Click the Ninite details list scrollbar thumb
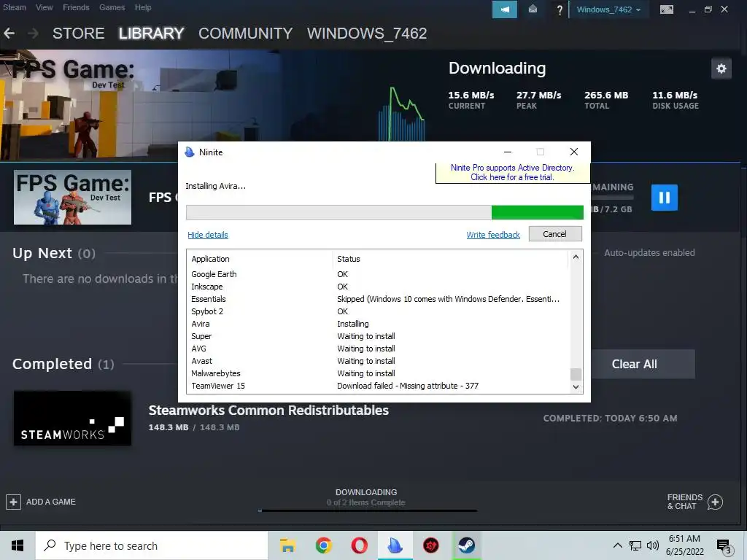The height and width of the screenshot is (560, 747). click(576, 374)
